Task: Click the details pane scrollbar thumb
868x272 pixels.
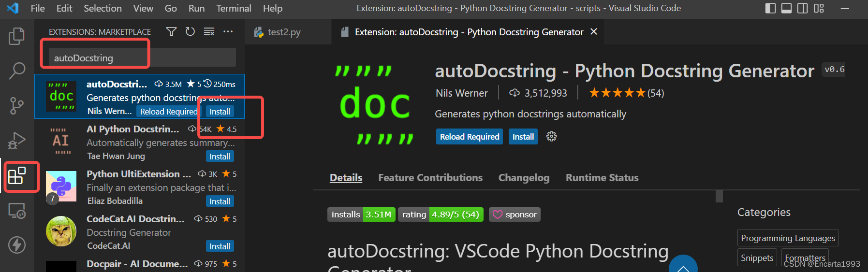Action: click(x=719, y=196)
